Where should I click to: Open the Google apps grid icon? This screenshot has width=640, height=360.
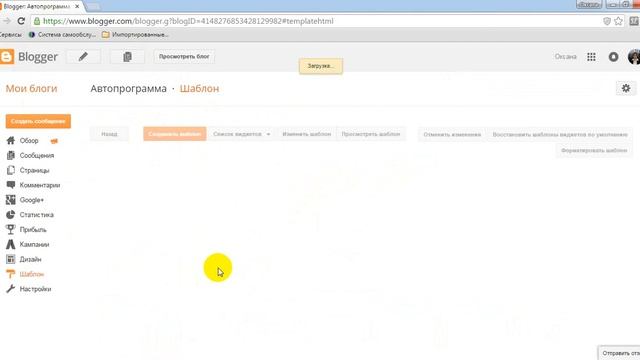pos(591,57)
